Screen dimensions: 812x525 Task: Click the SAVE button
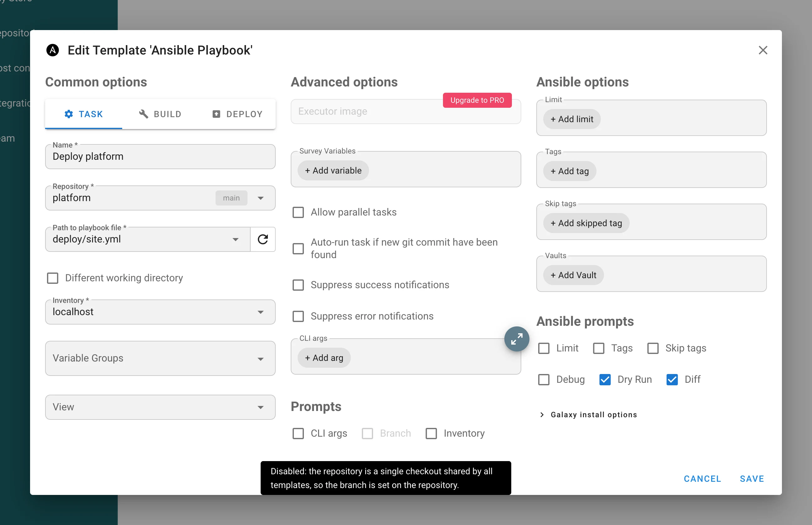752,479
